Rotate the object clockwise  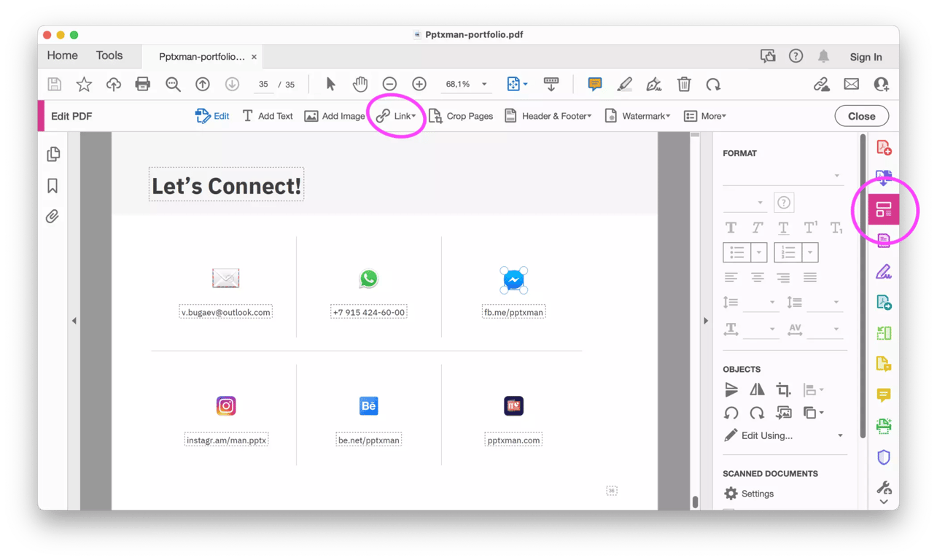[x=757, y=413]
